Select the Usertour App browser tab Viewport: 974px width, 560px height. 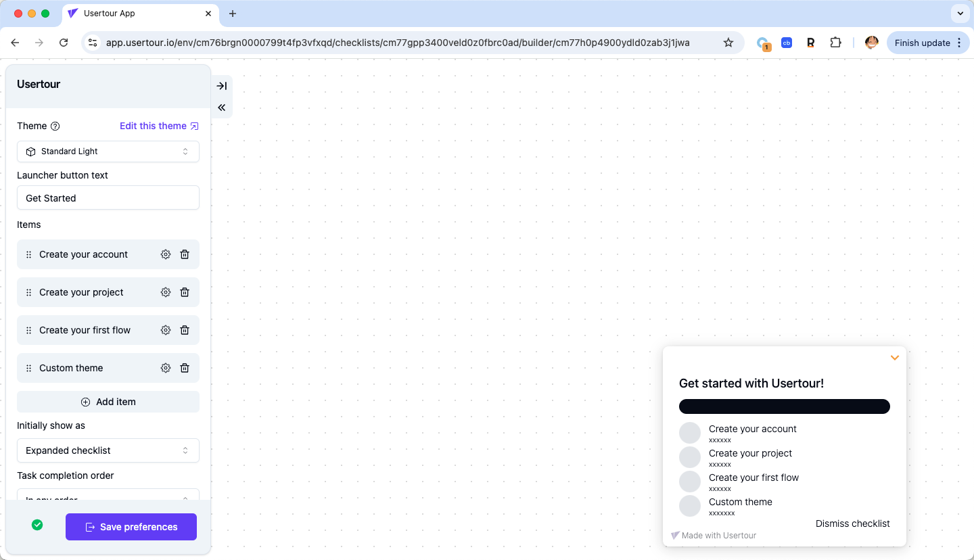coord(140,14)
